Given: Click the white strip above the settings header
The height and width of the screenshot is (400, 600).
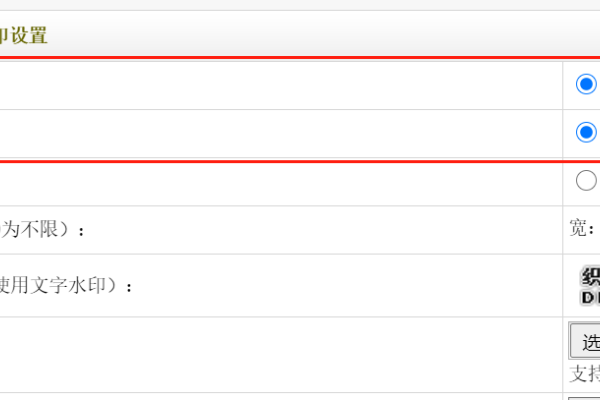Looking at the screenshot, I should tap(300, 5).
